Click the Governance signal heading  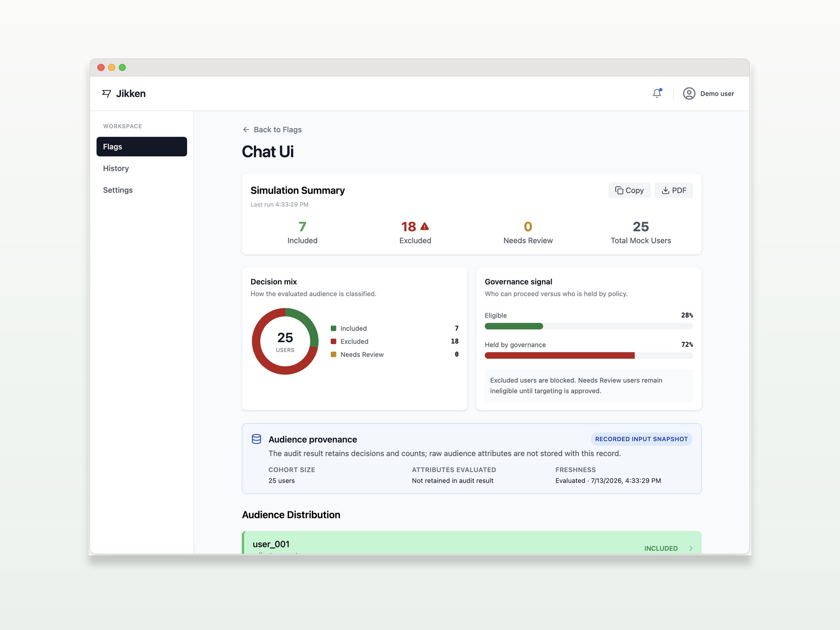click(x=518, y=282)
